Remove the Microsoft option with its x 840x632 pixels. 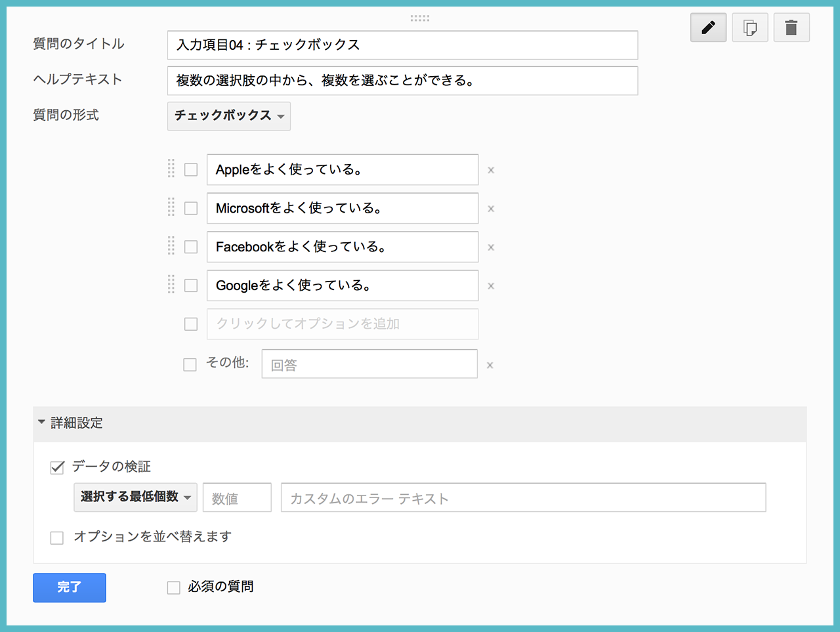tap(491, 209)
